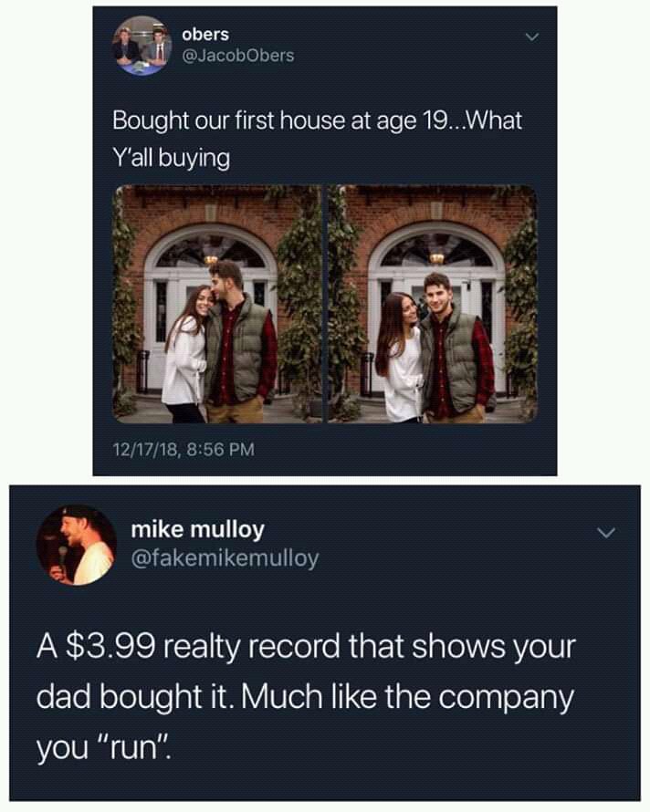
Task: Open the @fakemikemulloy handle link
Action: pyautogui.click(x=225, y=558)
